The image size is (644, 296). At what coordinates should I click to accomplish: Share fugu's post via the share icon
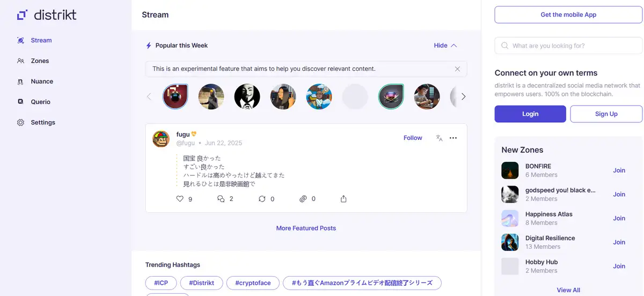pyautogui.click(x=343, y=199)
